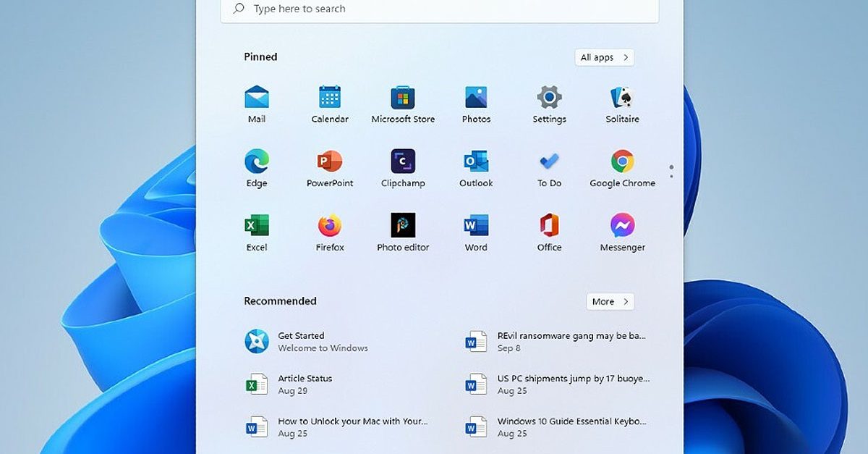Click the search field
Image resolution: width=868 pixels, height=454 pixels.
439,9
